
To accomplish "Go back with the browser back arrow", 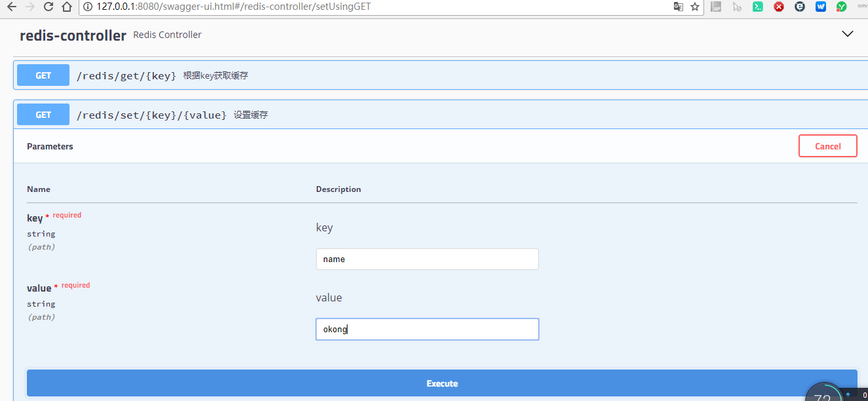I will [x=11, y=7].
